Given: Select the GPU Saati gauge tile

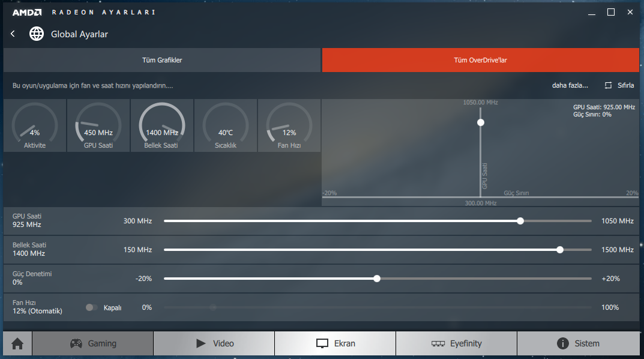Looking at the screenshot, I should pos(98,125).
